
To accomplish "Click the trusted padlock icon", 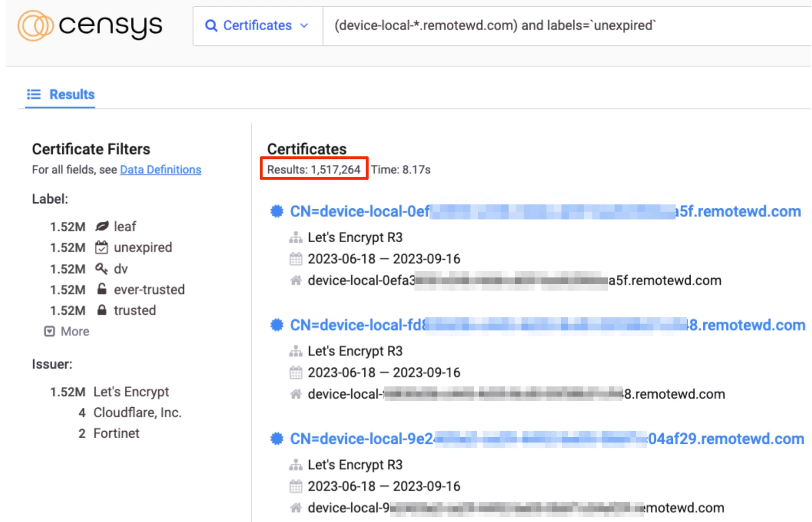I will click(102, 310).
